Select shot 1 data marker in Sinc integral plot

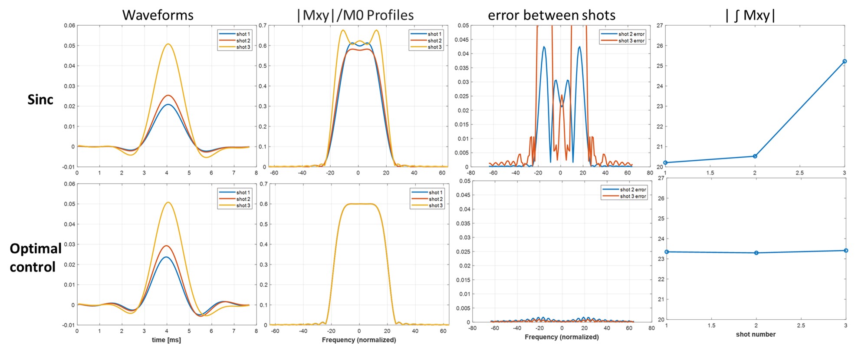coord(665,162)
